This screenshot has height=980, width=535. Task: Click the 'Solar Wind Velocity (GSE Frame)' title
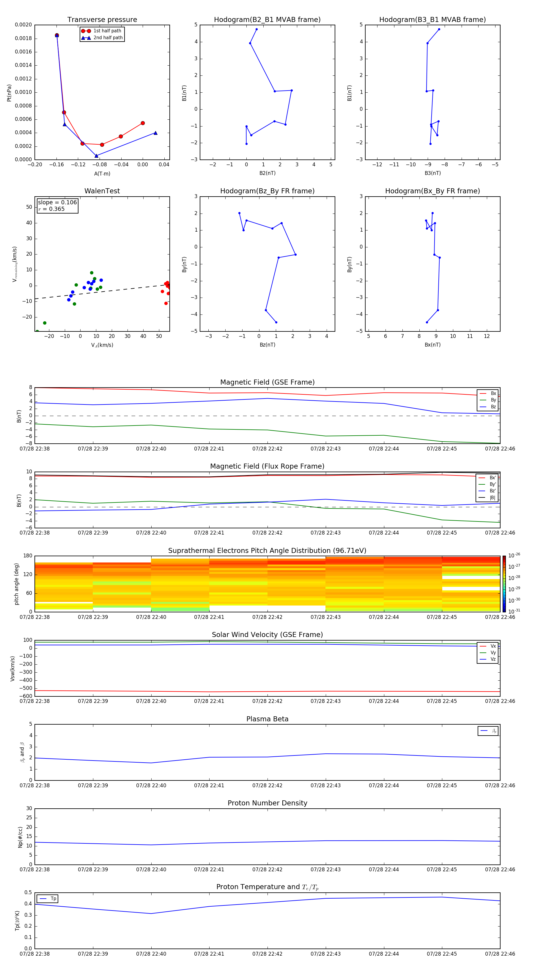267,635
